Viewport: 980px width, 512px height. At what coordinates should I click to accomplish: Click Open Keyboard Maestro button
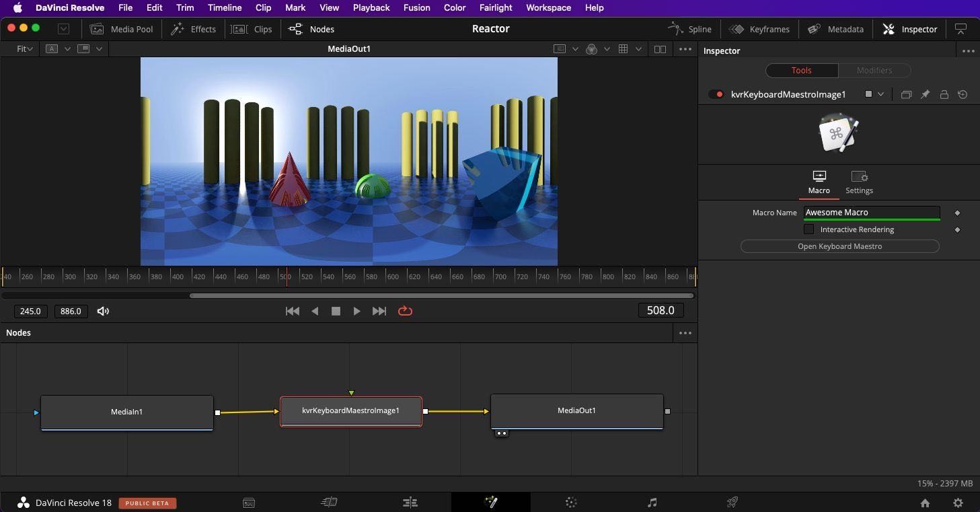pyautogui.click(x=839, y=246)
